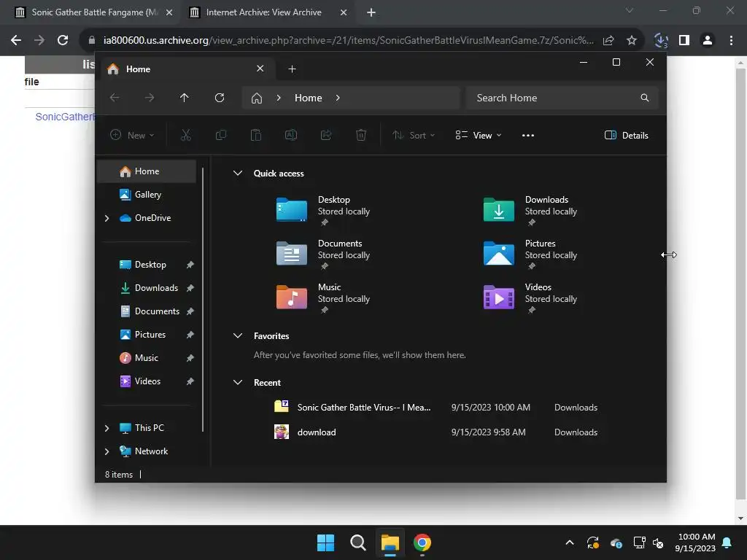Select pinned Videos in sidebar
747x560 pixels.
[x=147, y=381]
